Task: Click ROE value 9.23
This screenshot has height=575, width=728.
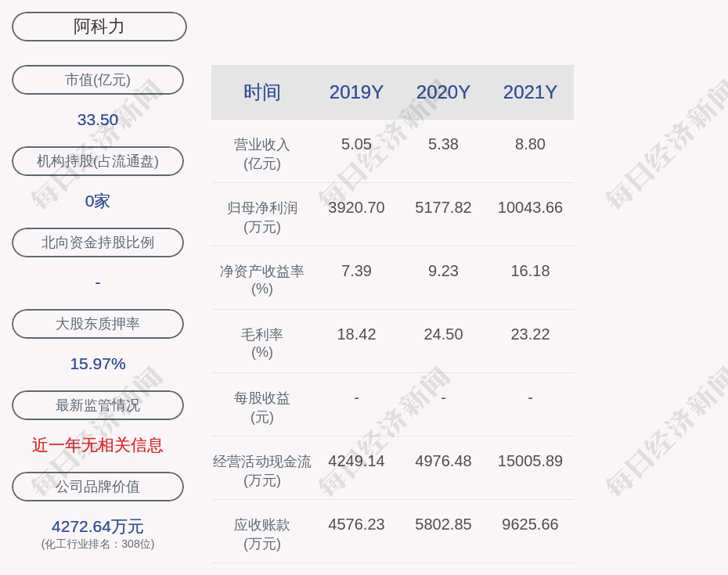Action: tap(443, 271)
